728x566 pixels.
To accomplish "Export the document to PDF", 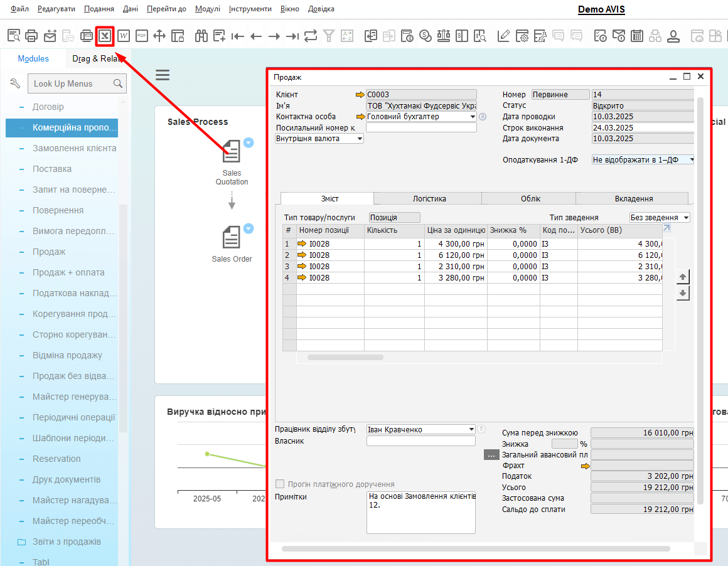I will click(x=142, y=36).
